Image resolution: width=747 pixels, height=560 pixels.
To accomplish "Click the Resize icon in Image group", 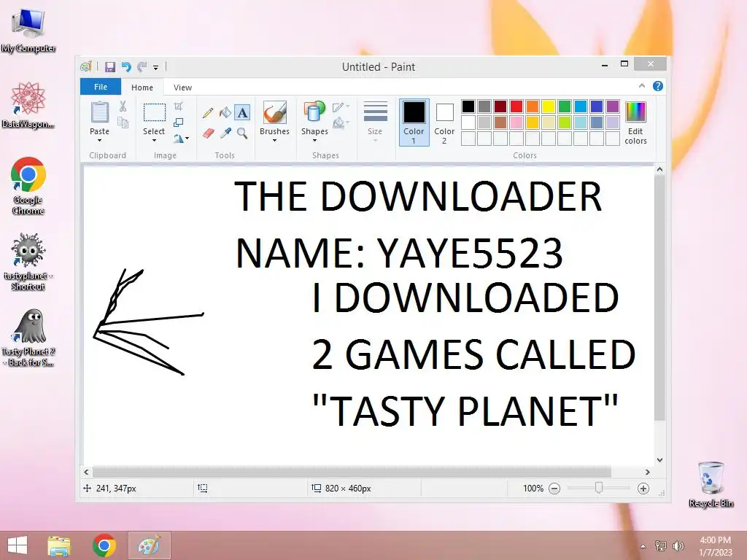I will point(178,122).
